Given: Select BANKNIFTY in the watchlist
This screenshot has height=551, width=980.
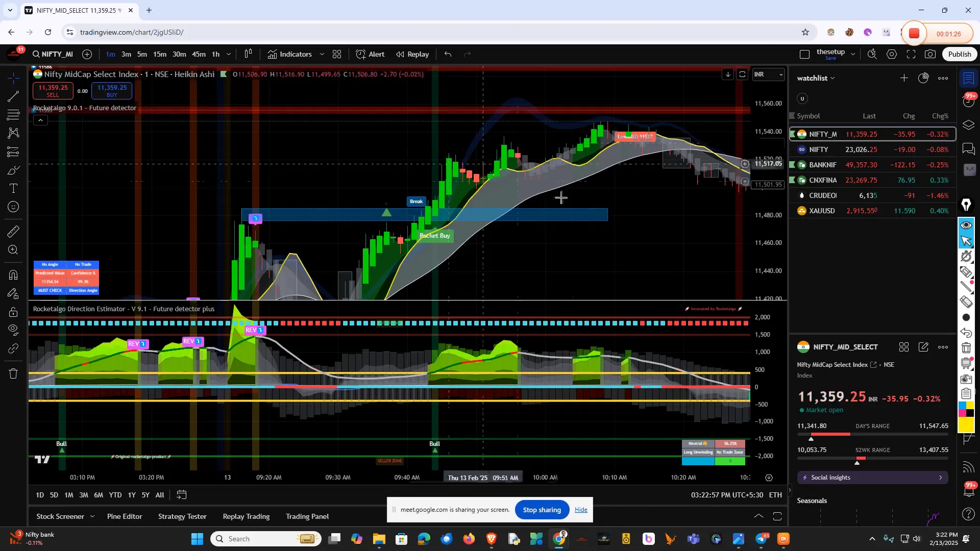Looking at the screenshot, I should pos(823,165).
